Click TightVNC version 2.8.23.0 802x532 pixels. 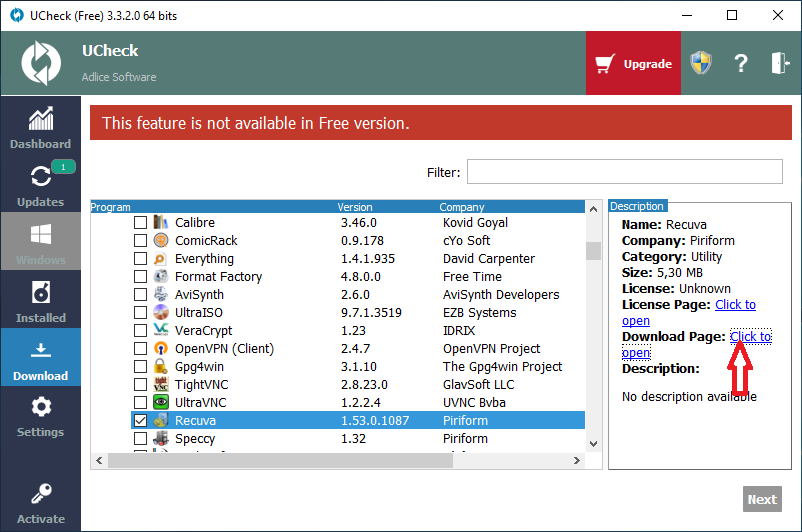pyautogui.click(x=364, y=385)
